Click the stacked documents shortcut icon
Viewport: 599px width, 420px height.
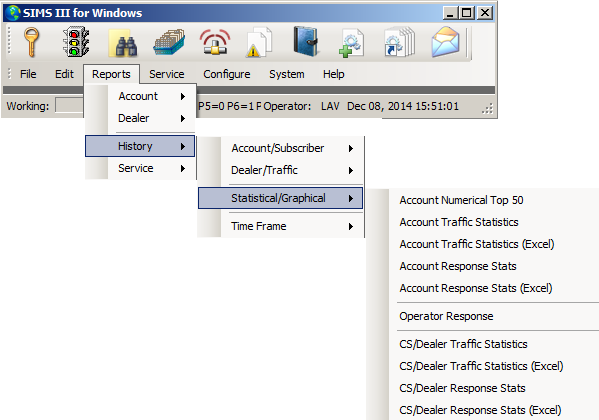pyautogui.click(x=399, y=42)
